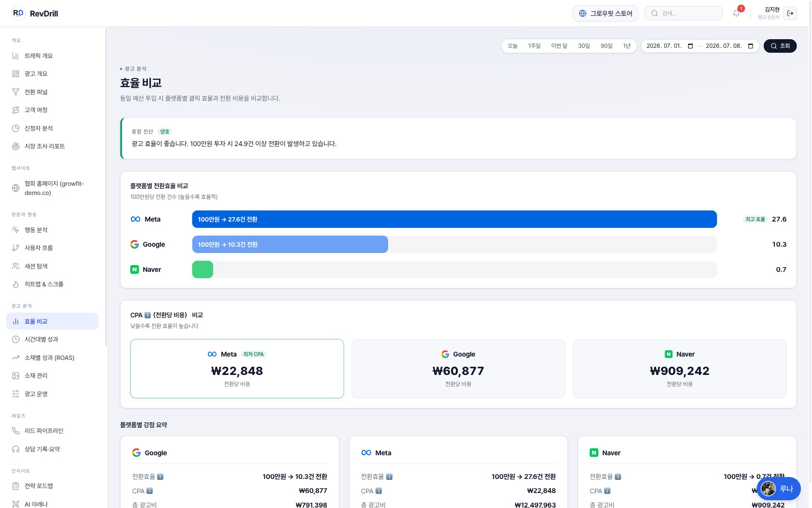Click the 검색 search input field
812x508 pixels.
point(683,13)
